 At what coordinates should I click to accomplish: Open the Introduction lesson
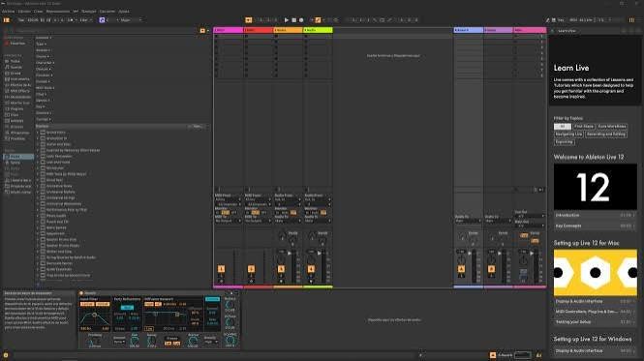[595, 215]
